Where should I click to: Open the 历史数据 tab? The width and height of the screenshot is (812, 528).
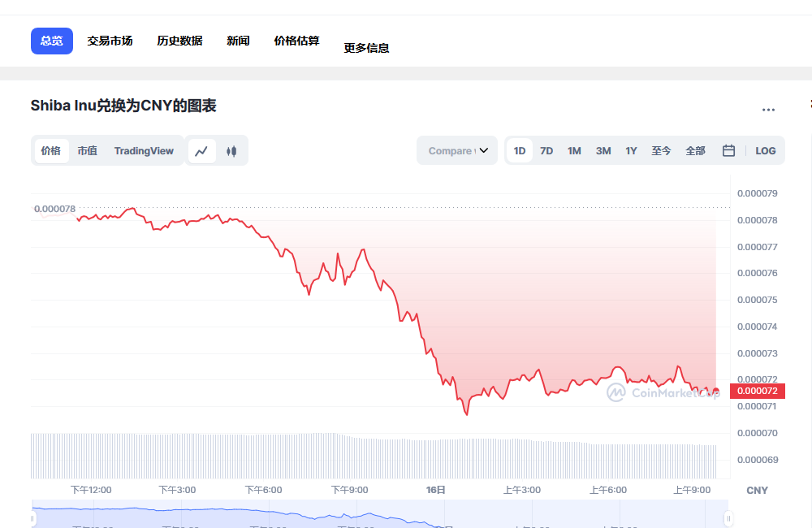pyautogui.click(x=179, y=40)
